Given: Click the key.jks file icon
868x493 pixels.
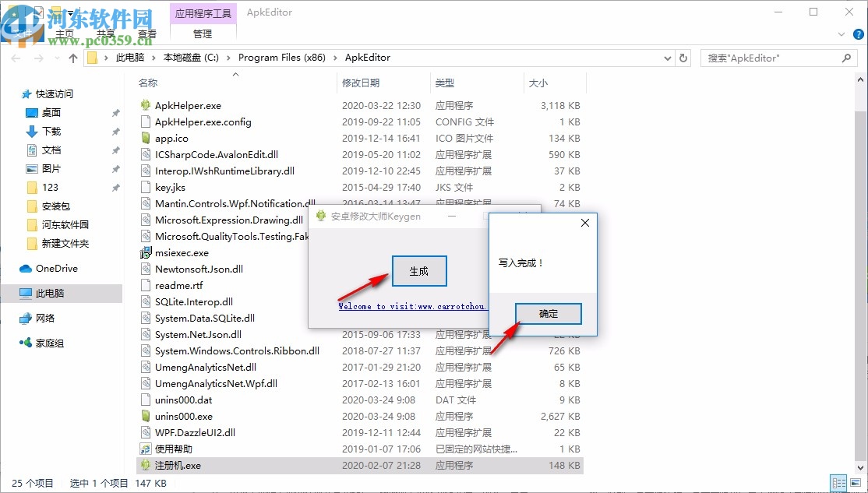Looking at the screenshot, I should click(x=146, y=187).
